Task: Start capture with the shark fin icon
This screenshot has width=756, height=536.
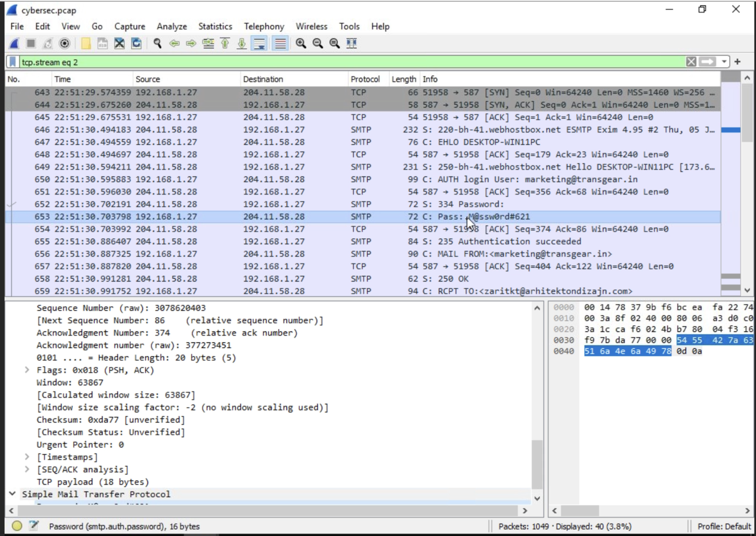Action: pos(14,43)
